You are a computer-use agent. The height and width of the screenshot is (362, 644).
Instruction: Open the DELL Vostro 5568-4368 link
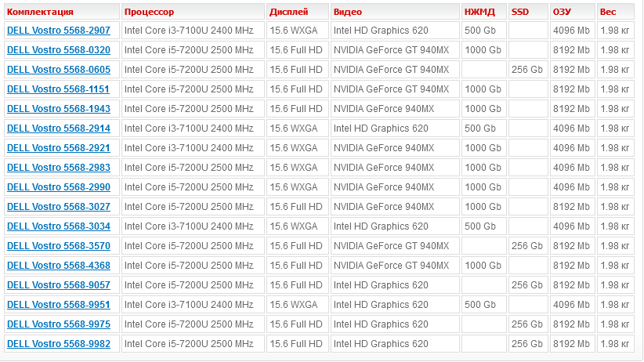point(59,266)
